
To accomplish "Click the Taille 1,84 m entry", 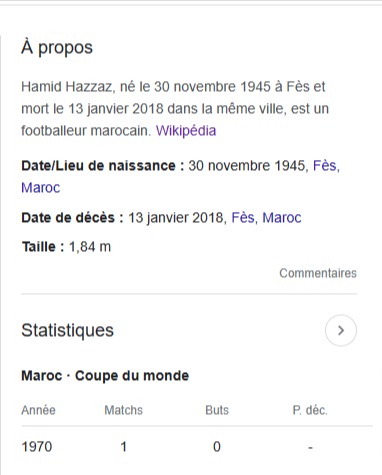I will (66, 247).
